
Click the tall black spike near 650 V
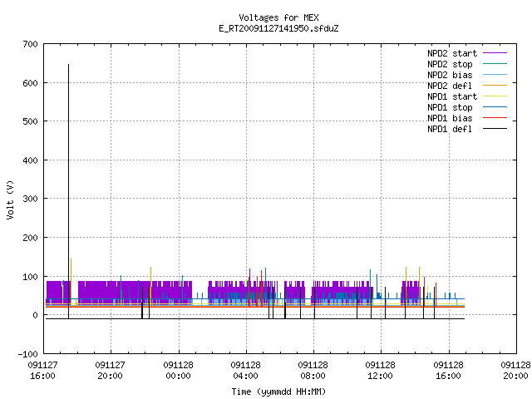click(x=68, y=190)
